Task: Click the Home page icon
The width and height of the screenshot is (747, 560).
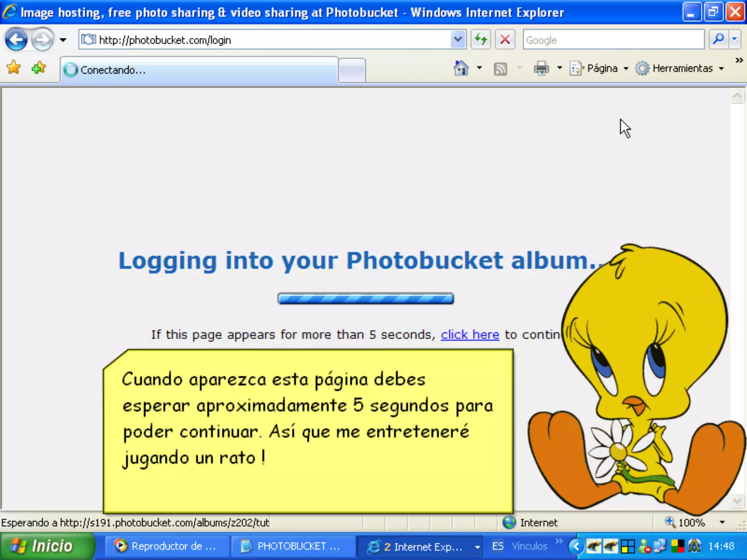Action: [461, 68]
